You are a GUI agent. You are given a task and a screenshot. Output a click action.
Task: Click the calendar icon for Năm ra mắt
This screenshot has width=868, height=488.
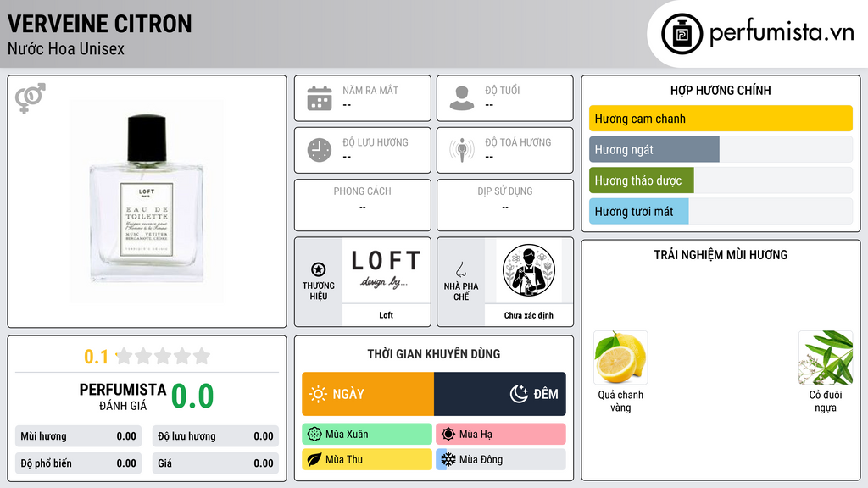pyautogui.click(x=320, y=98)
